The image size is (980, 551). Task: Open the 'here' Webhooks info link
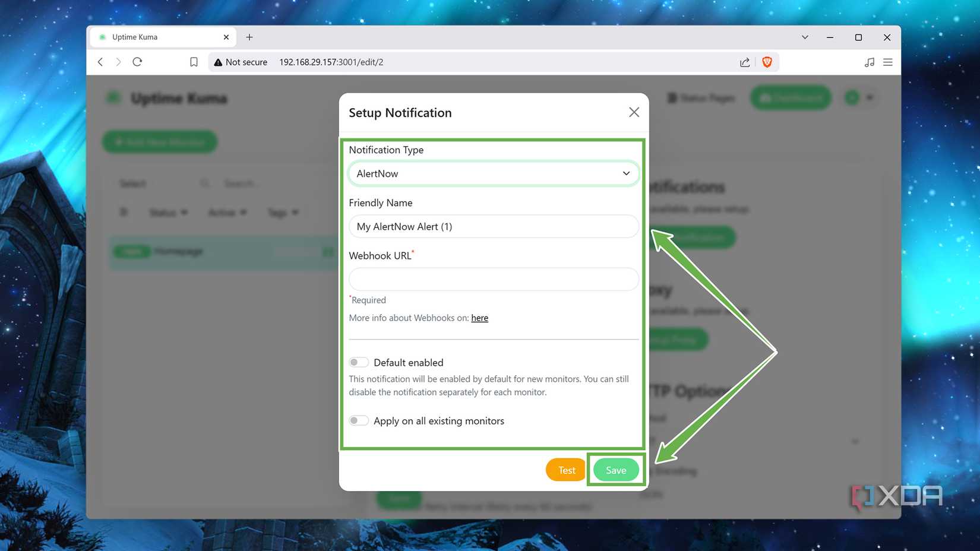(x=479, y=318)
